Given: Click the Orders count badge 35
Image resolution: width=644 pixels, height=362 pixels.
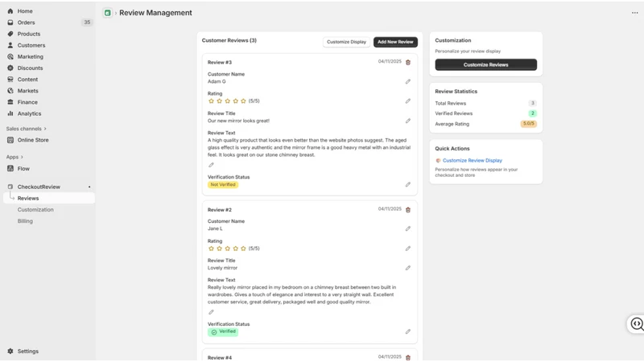Looking at the screenshot, I should point(87,23).
